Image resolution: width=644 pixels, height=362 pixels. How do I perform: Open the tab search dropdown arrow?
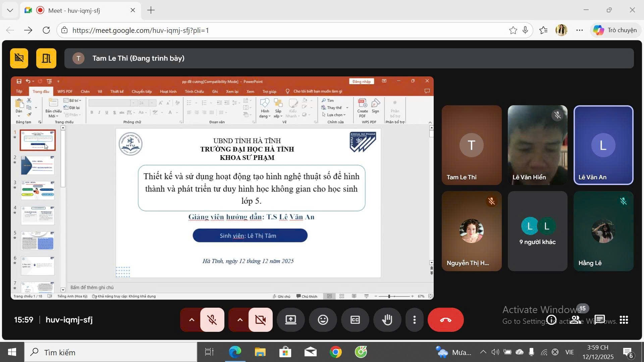tap(10, 10)
